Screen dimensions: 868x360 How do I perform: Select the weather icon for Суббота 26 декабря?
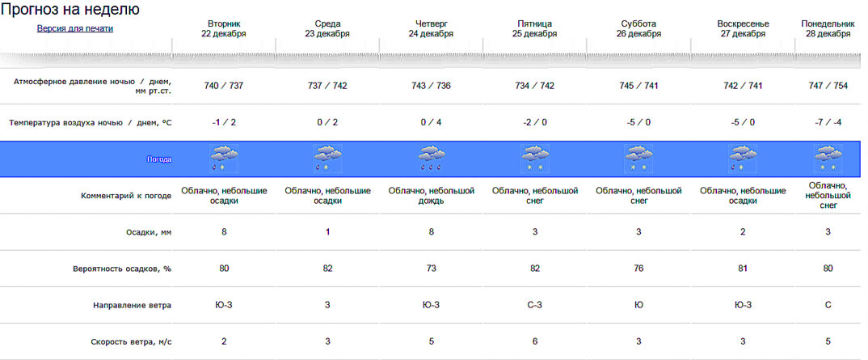coord(638,159)
